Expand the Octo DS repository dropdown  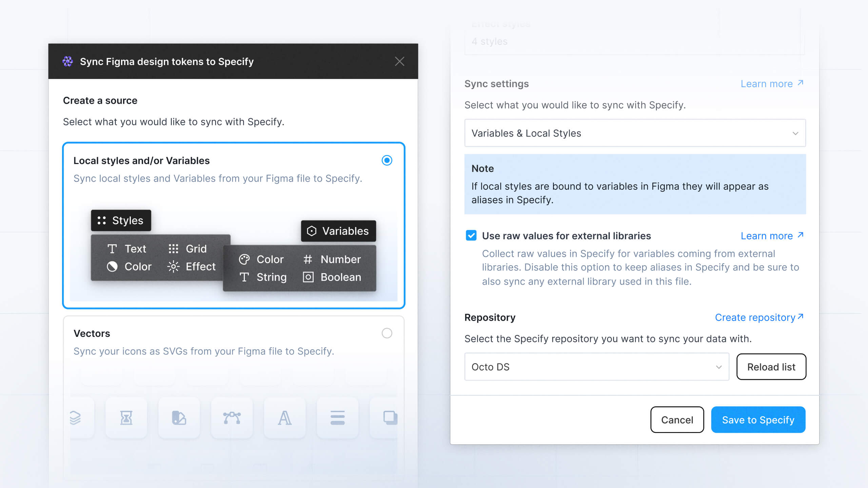click(x=596, y=367)
